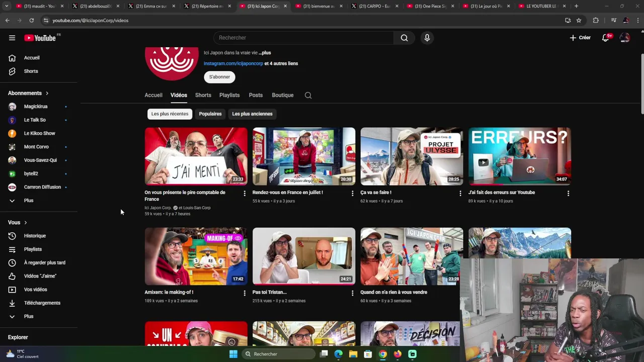This screenshot has height=362, width=644.
Task: Select the "Les plus anciennes" filter chip
Action: (x=252, y=114)
